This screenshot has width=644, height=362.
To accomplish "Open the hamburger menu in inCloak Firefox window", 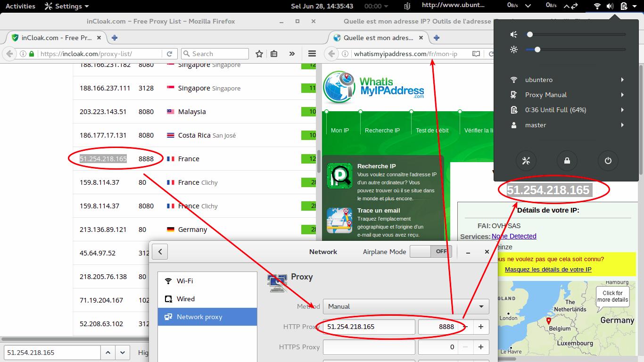I will coord(312,54).
